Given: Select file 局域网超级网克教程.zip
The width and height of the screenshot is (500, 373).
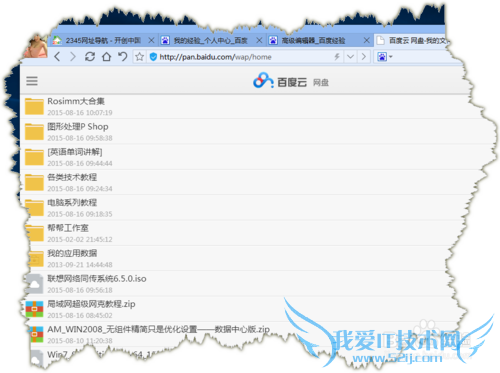Looking at the screenshot, I should pyautogui.click(x=91, y=304).
